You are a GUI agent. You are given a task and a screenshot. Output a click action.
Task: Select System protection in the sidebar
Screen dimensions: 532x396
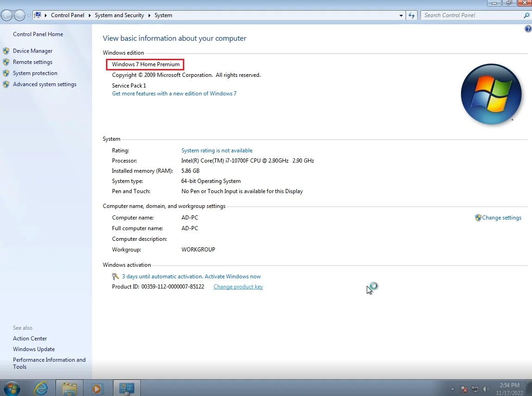click(x=35, y=73)
